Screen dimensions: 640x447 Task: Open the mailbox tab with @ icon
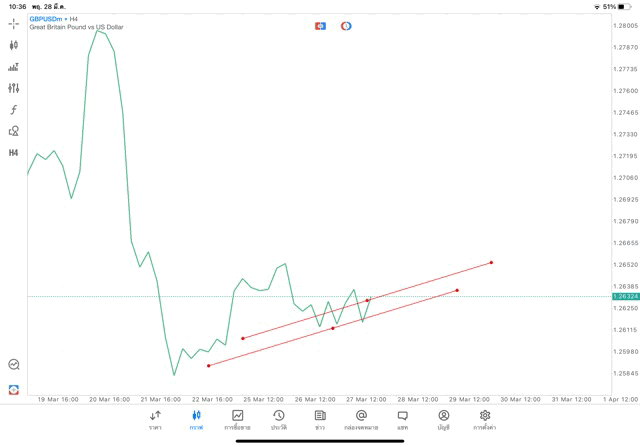(x=361, y=419)
